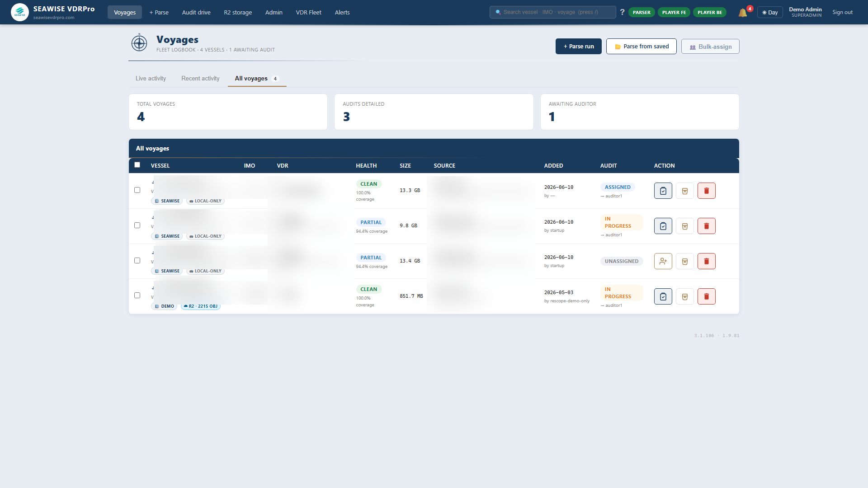Screen dimensions: 868x488
Task: Click the 2026-05-03 added date
Action: pyautogui.click(x=559, y=292)
